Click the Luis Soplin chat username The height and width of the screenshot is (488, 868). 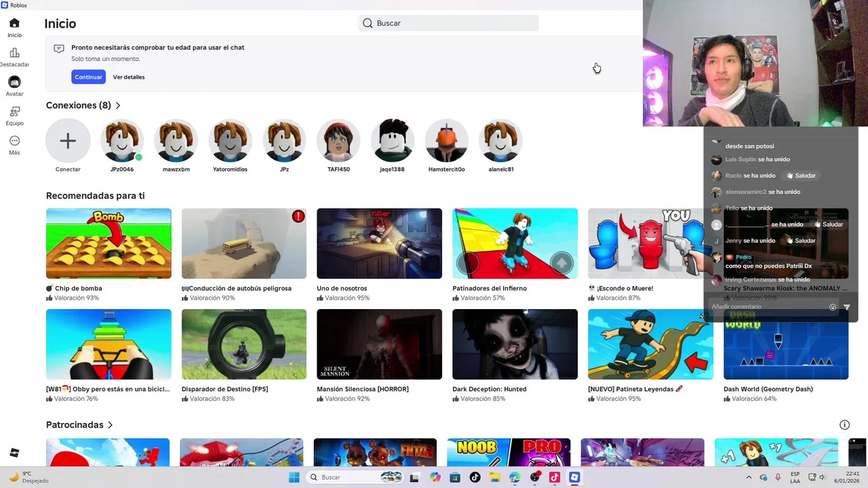[x=741, y=159]
